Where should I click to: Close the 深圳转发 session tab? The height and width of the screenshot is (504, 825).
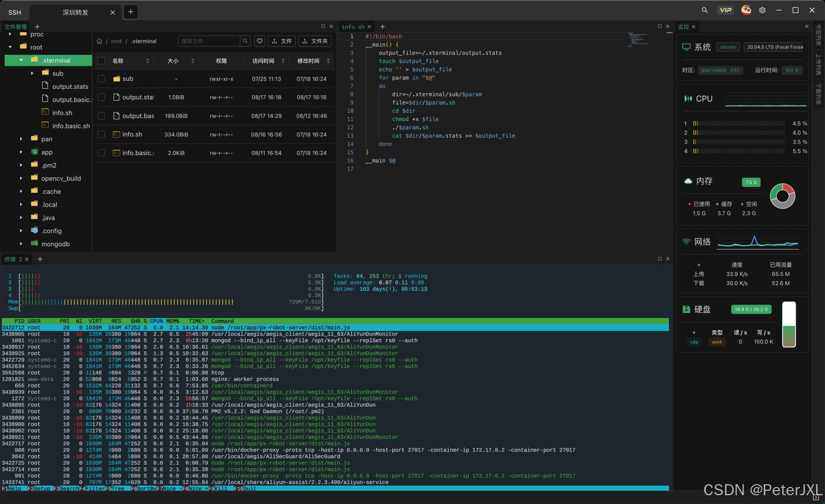[x=113, y=12]
